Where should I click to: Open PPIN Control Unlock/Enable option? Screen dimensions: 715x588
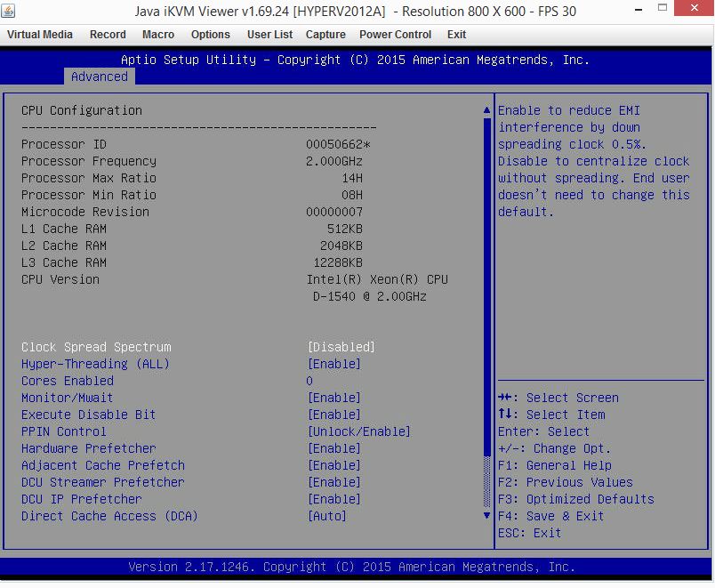coord(359,431)
